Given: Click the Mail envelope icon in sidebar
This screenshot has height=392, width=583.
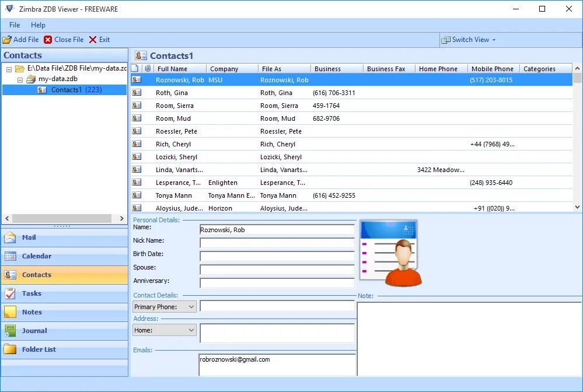Looking at the screenshot, I should [x=10, y=237].
